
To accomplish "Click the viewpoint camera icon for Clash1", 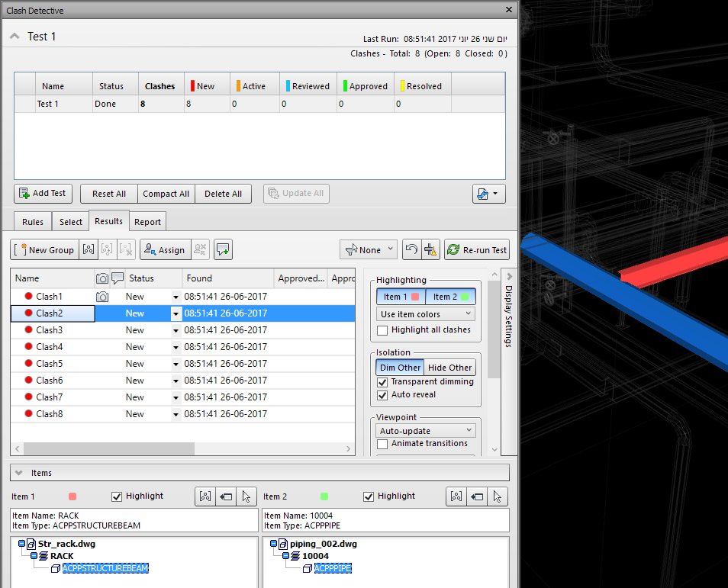I will click(x=102, y=297).
